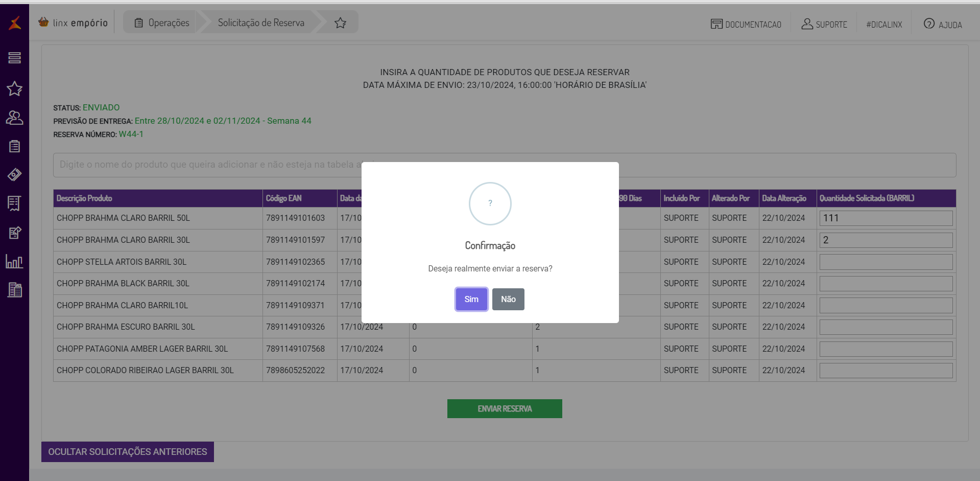Click EAN code 7898605252022
Viewport: 980px width, 481px height.
295,370
